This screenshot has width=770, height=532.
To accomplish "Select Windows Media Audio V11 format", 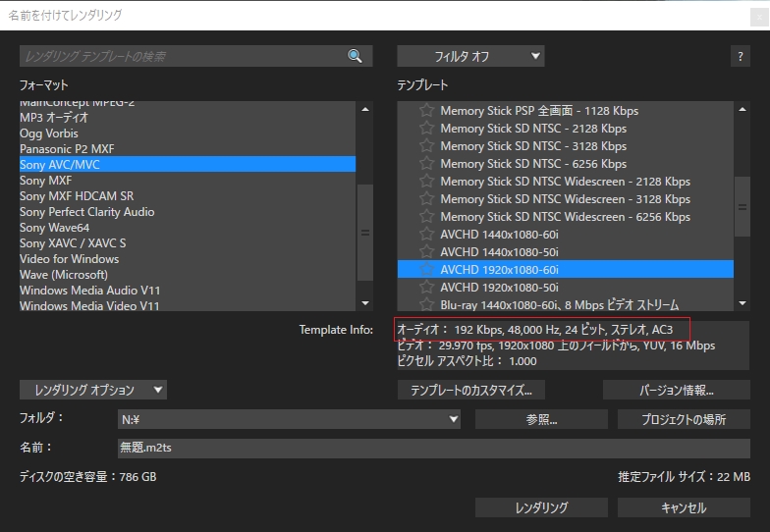I will tap(187, 291).
